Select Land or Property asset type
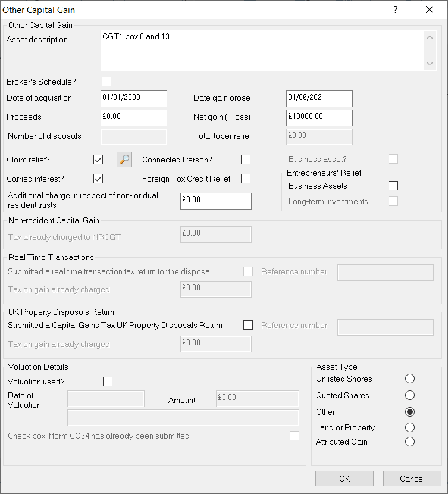This screenshot has width=448, height=494. pos(410,427)
